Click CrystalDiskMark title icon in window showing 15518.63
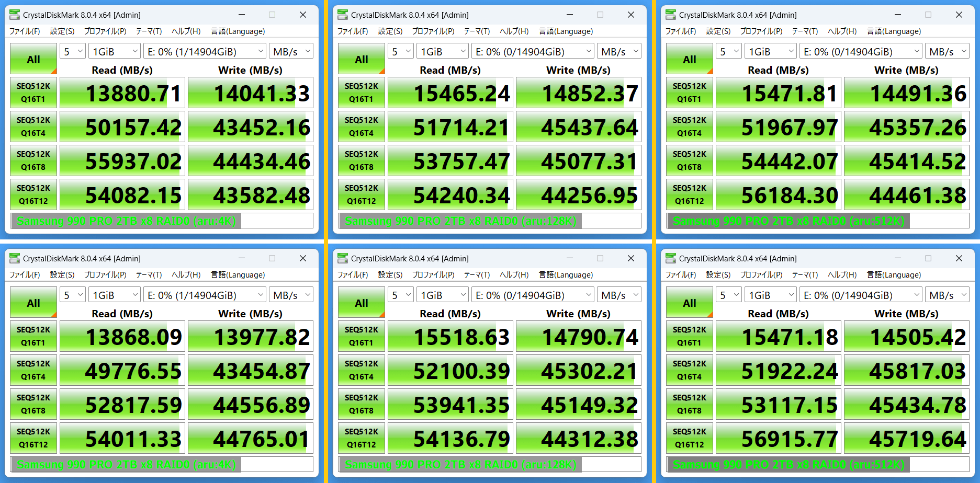Screen dimensions: 980x483 (343, 258)
